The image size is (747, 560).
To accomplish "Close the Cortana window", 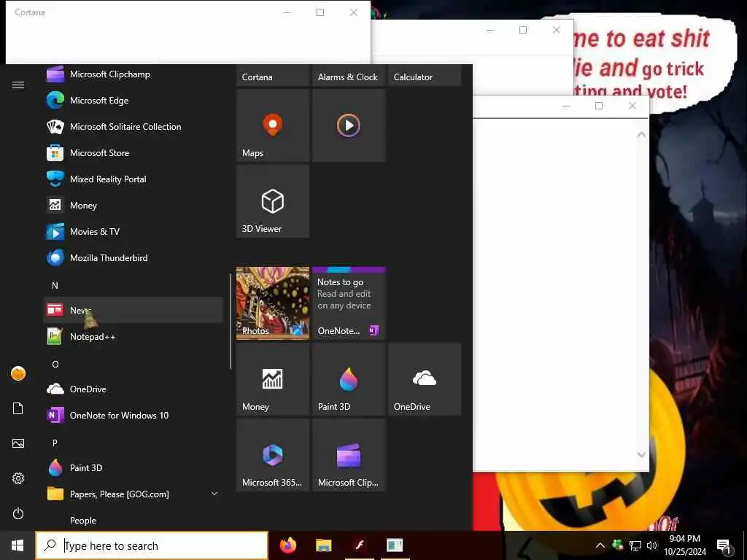I will (x=354, y=12).
